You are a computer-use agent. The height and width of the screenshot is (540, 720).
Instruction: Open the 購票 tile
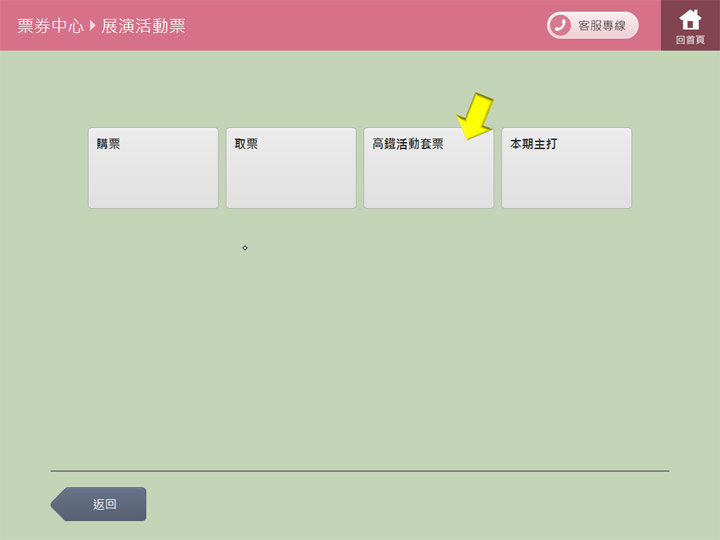(153, 168)
